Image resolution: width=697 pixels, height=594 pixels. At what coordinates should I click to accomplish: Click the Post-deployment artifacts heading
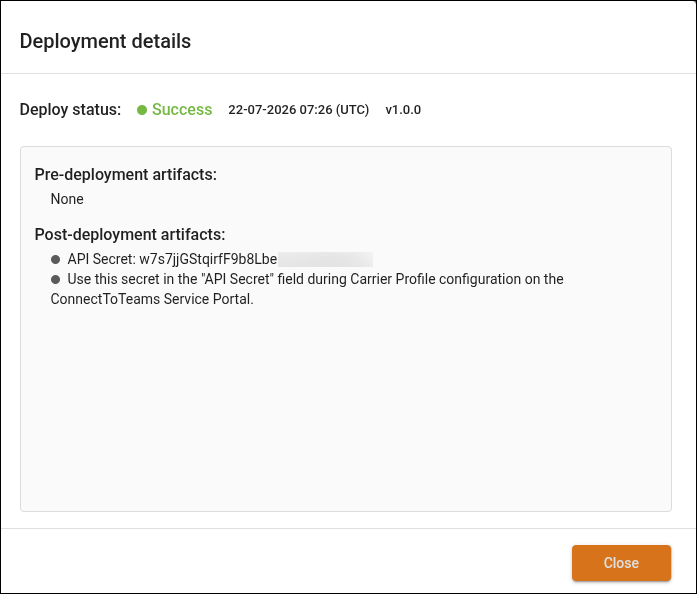pos(130,234)
